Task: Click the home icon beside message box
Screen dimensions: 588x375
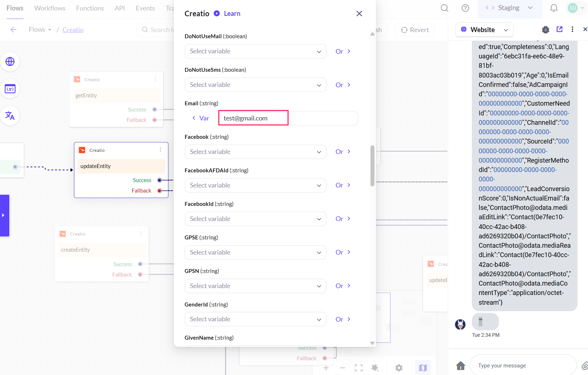Action: 461,366
